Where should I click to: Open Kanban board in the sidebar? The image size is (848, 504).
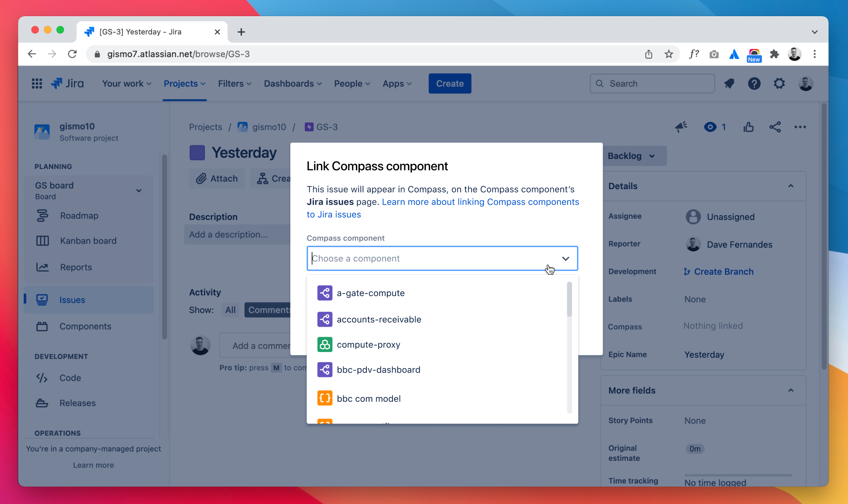click(x=89, y=241)
